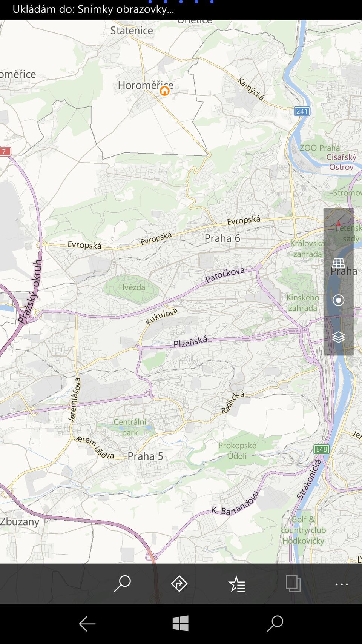
Task: Tap the 241 road shield marker
Action: point(302,111)
